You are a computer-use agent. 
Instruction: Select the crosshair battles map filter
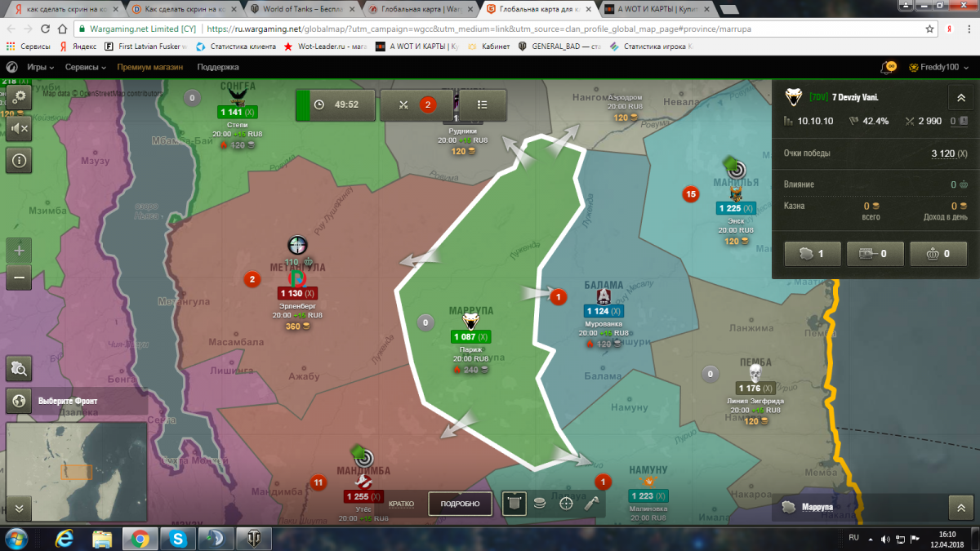[566, 504]
